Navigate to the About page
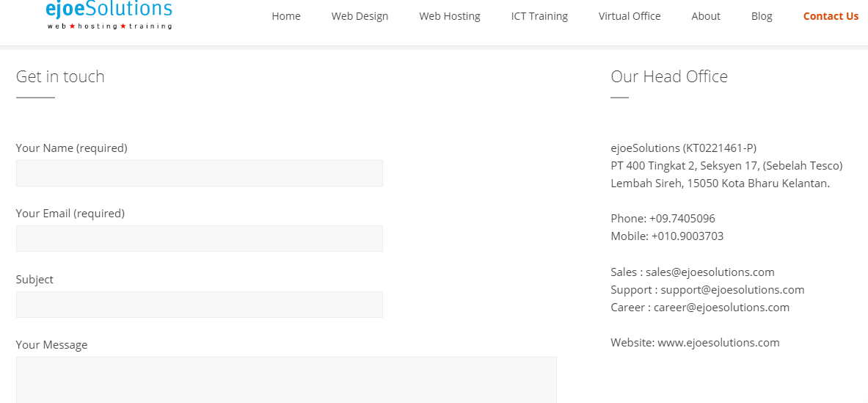This screenshot has height=403, width=868. [706, 16]
